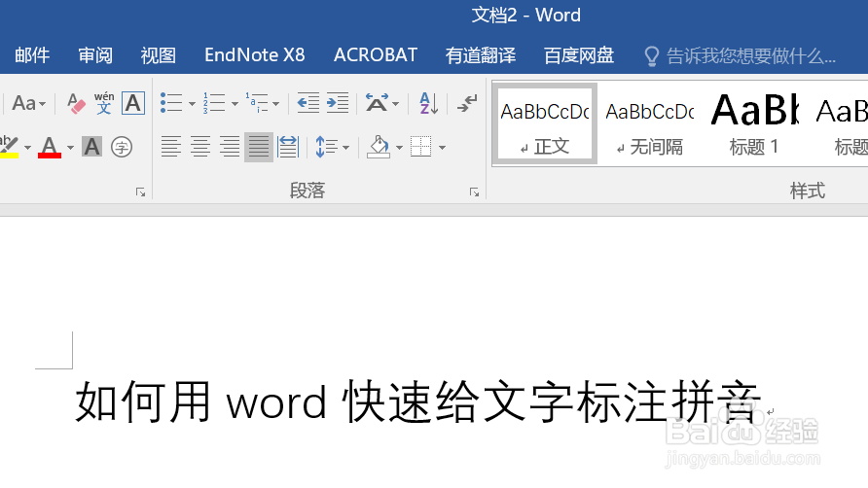Apply multilevel list
This screenshot has width=868, height=488.
(x=257, y=103)
